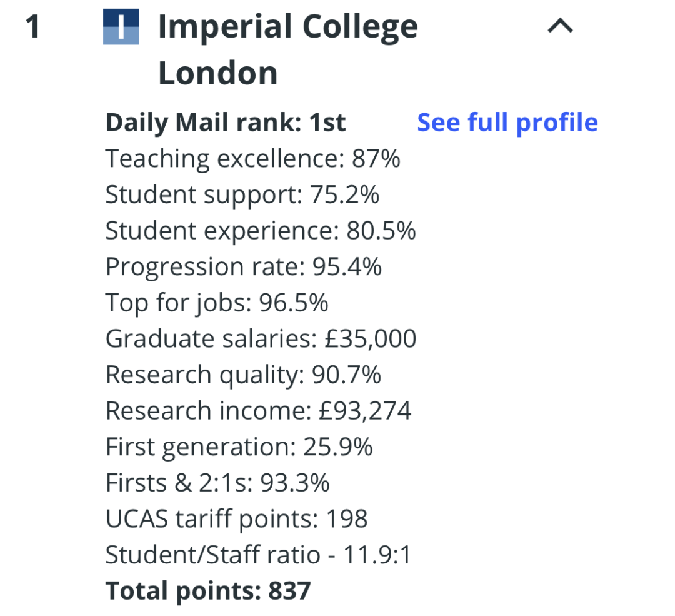Click the Imperial College London heading
Image resolution: width=675 pixels, height=616 pixels.
pyautogui.click(x=288, y=49)
